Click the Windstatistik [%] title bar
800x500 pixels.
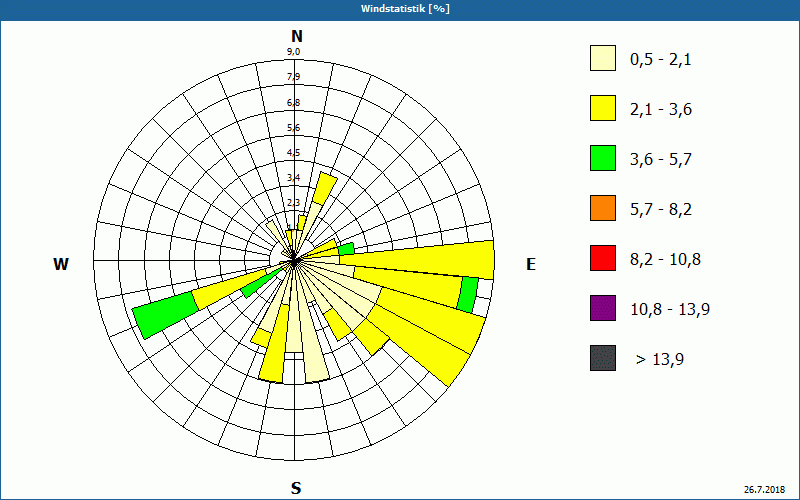click(400, 9)
